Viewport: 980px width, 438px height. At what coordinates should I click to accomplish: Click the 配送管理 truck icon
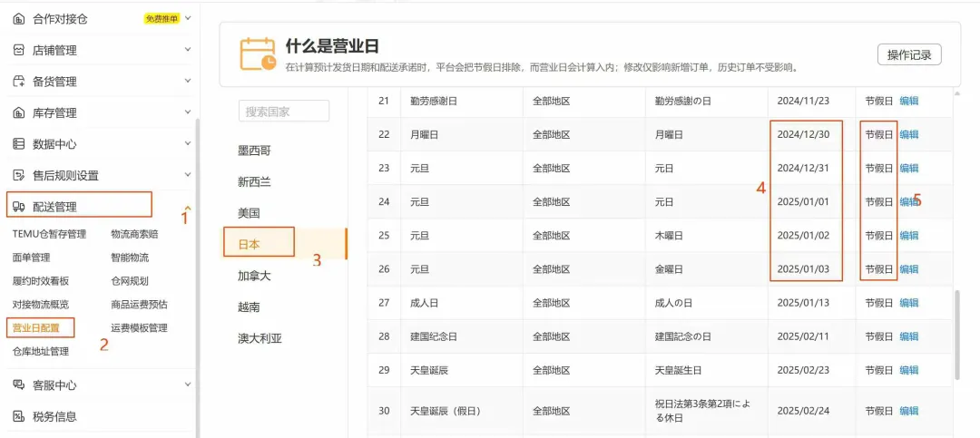pyautogui.click(x=19, y=208)
